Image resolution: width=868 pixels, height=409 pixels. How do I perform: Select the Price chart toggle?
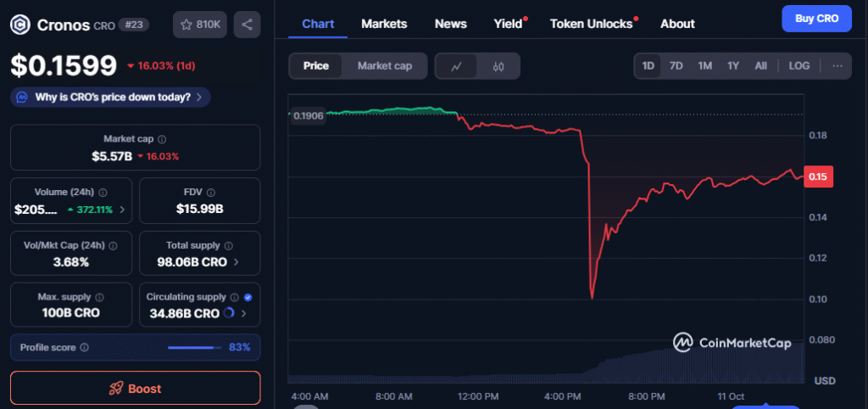pyautogui.click(x=316, y=66)
